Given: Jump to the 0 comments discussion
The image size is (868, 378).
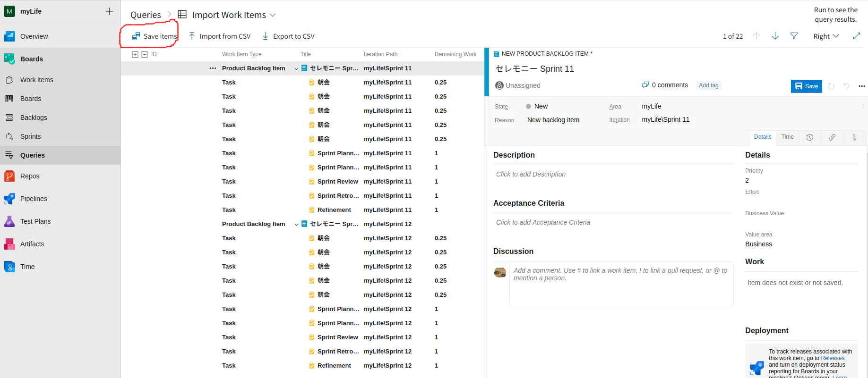Looking at the screenshot, I should pyautogui.click(x=665, y=85).
